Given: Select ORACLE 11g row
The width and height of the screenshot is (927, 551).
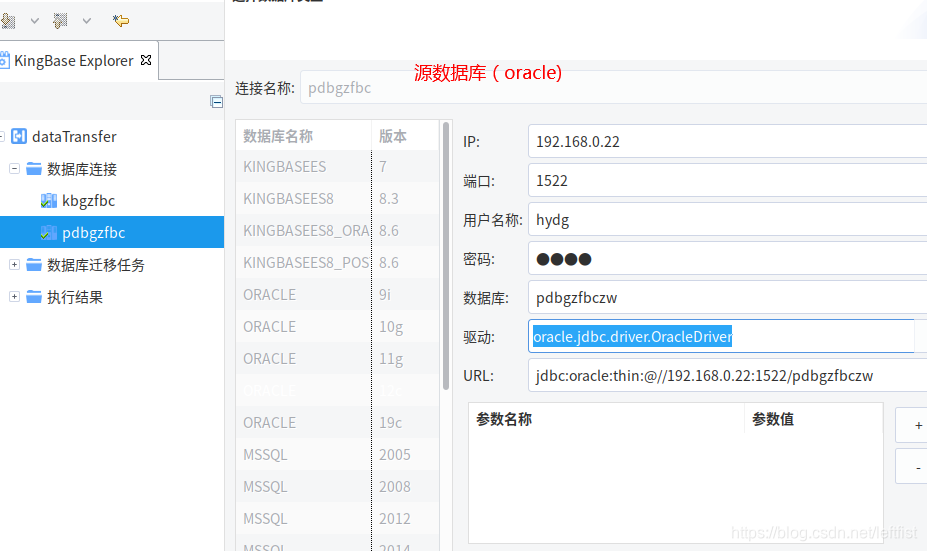Looking at the screenshot, I should (x=338, y=358).
